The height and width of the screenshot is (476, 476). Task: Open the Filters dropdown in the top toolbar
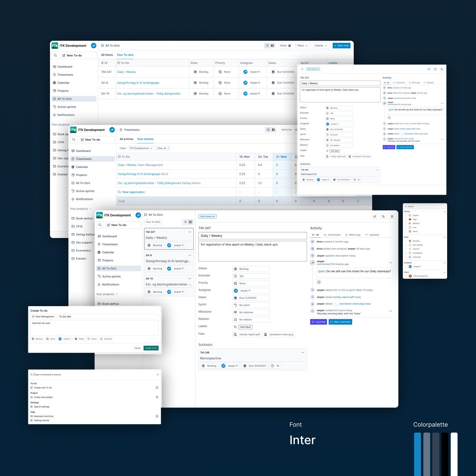302,46
